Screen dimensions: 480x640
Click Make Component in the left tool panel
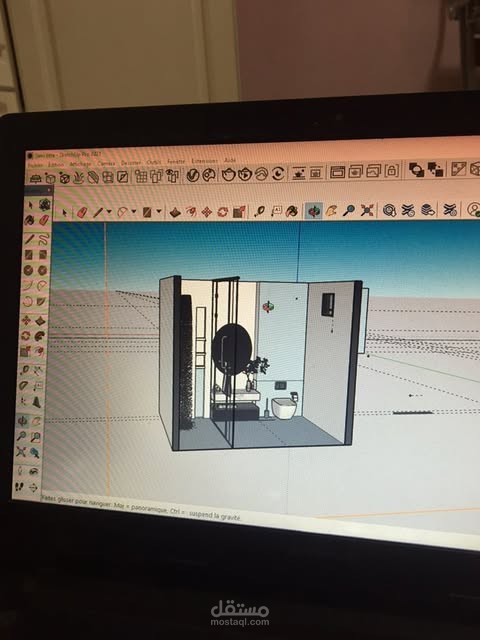(44, 204)
